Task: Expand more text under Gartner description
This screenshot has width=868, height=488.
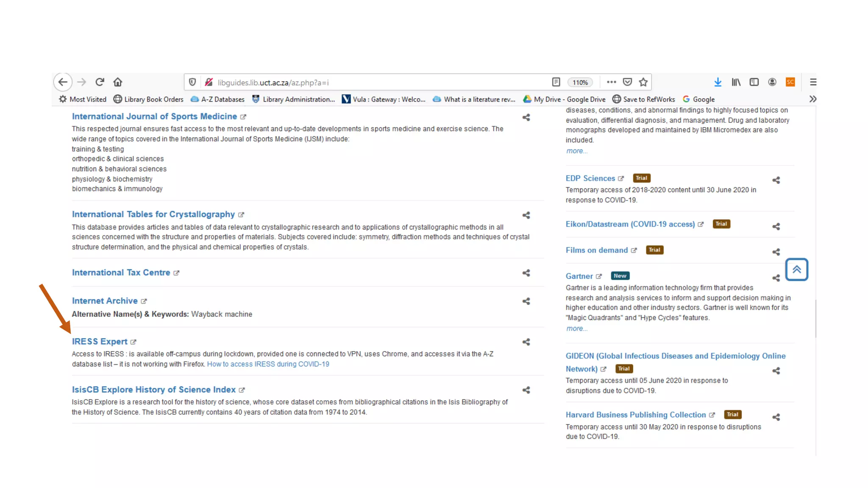Action: pos(576,329)
